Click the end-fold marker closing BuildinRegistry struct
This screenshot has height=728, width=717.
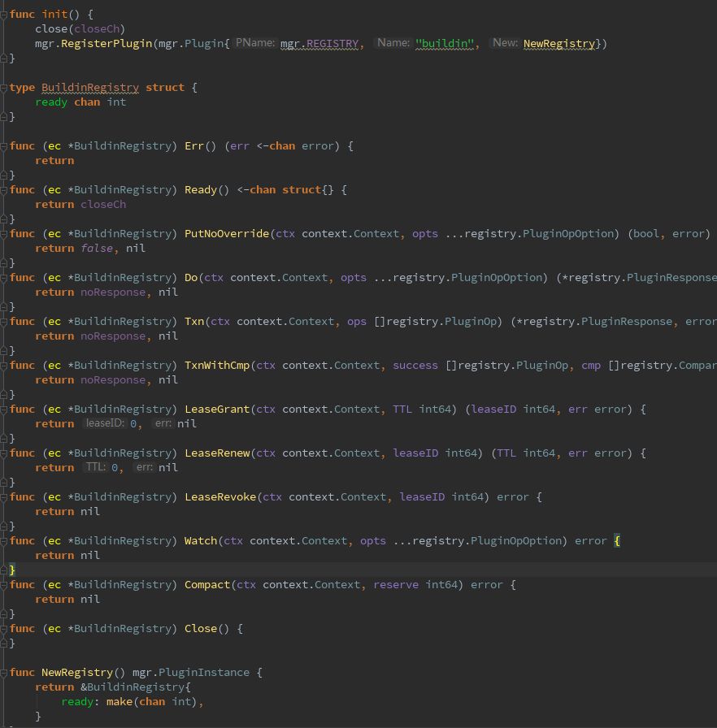(x=4, y=117)
